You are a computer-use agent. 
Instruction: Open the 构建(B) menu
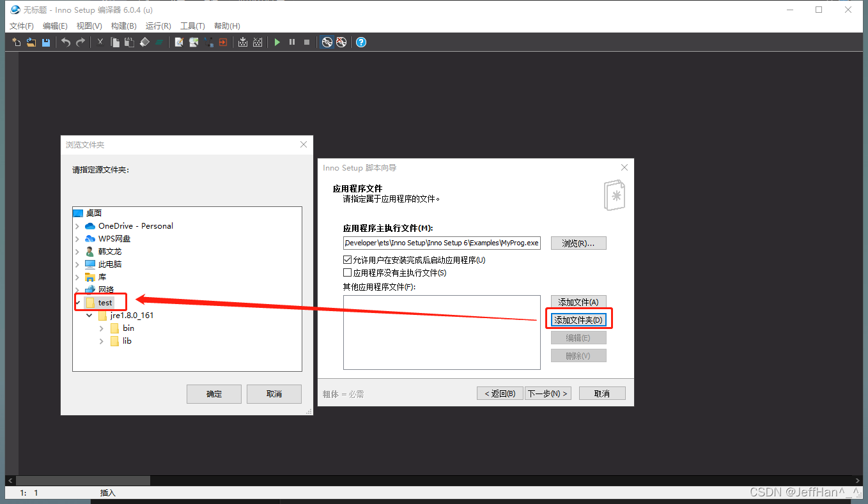(x=123, y=26)
